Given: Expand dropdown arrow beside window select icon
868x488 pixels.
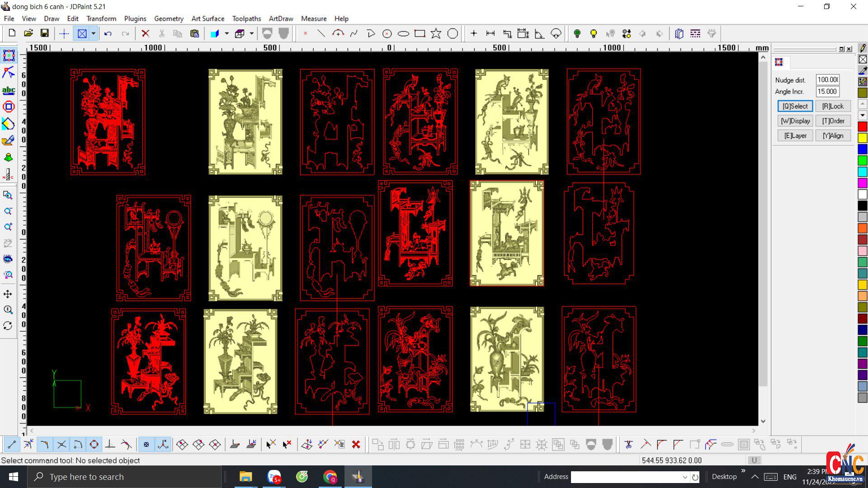Looking at the screenshot, I should tap(93, 33).
